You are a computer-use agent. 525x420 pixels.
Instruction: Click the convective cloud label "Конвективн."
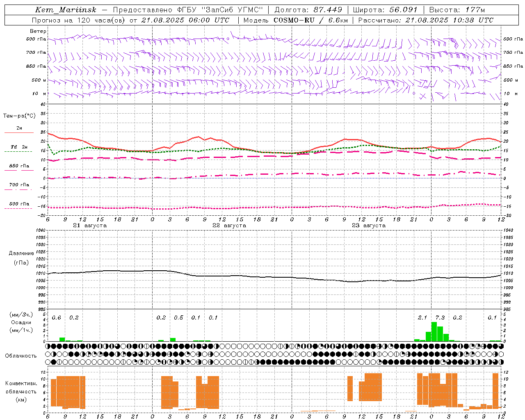(x=21, y=383)
